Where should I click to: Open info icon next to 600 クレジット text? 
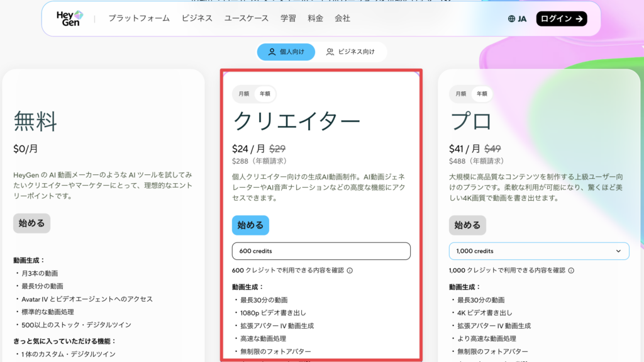click(350, 270)
